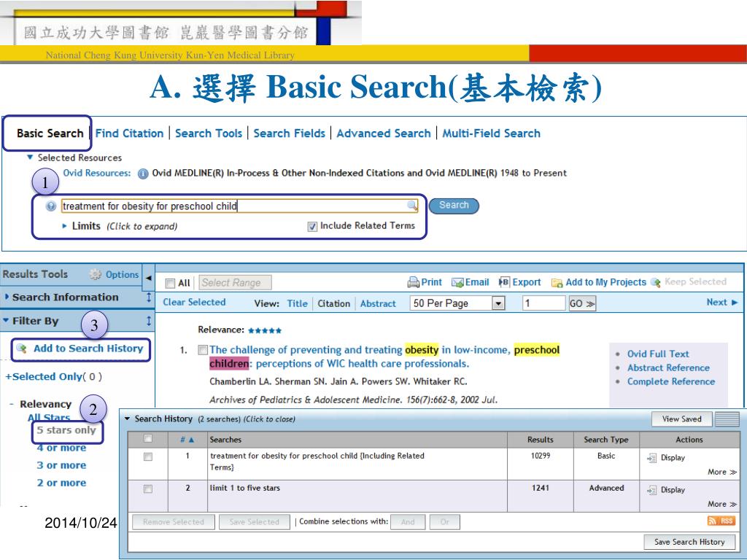
Task: Click striped view icon beside View Saved
Action: click(727, 419)
